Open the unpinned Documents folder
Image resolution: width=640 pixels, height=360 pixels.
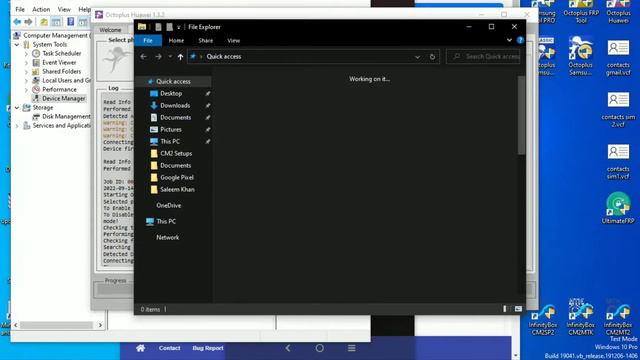176,165
